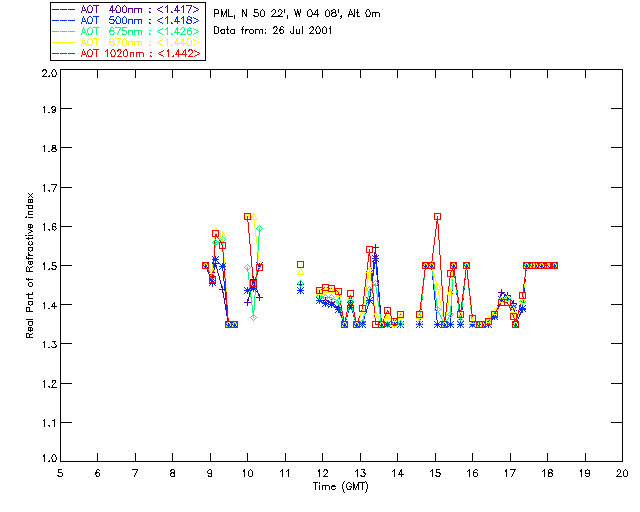Click the 13 label on the time axis
Image resolution: width=640 pixels, height=512 pixels.
click(x=360, y=473)
